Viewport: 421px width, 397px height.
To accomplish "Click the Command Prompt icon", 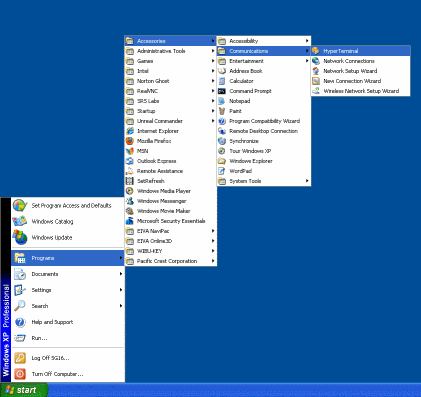I will 222,91.
